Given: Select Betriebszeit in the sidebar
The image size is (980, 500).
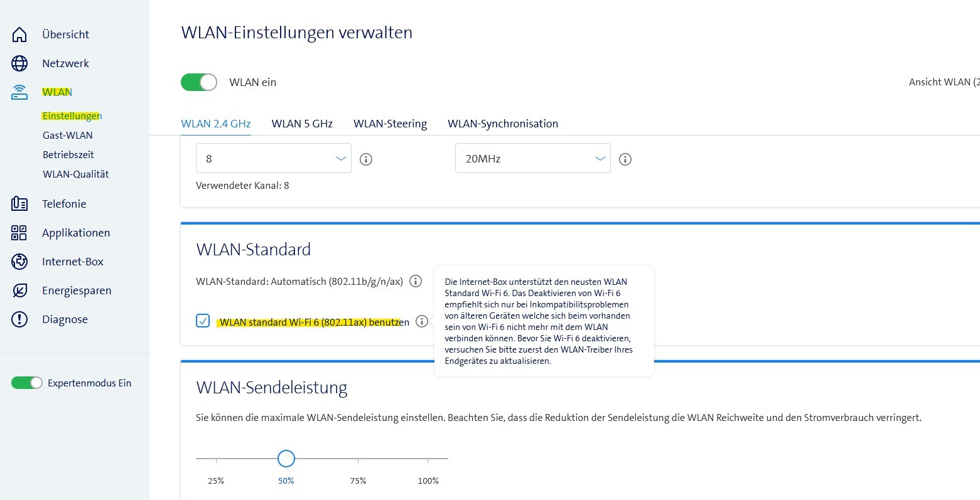Looking at the screenshot, I should click(x=68, y=154).
